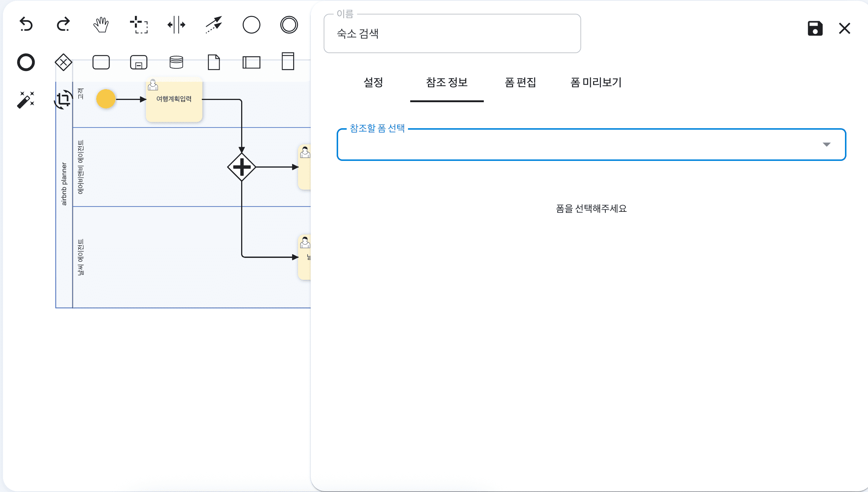868x492 pixels.
Task: Click the 이름 input field
Action: (x=452, y=34)
